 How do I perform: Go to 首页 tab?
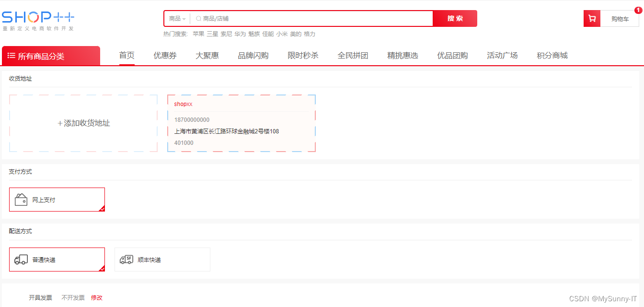tap(127, 55)
